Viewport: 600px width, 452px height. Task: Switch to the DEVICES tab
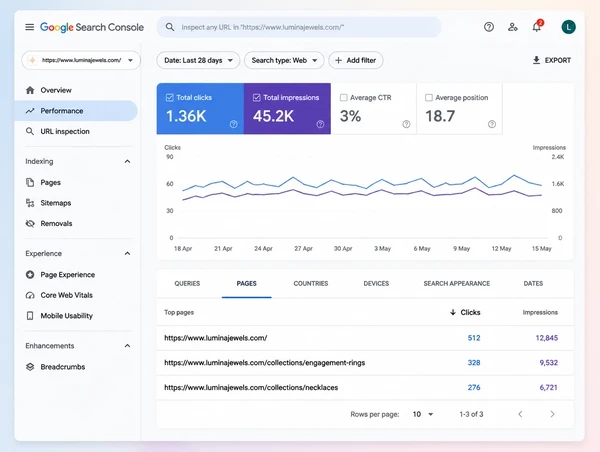376,284
